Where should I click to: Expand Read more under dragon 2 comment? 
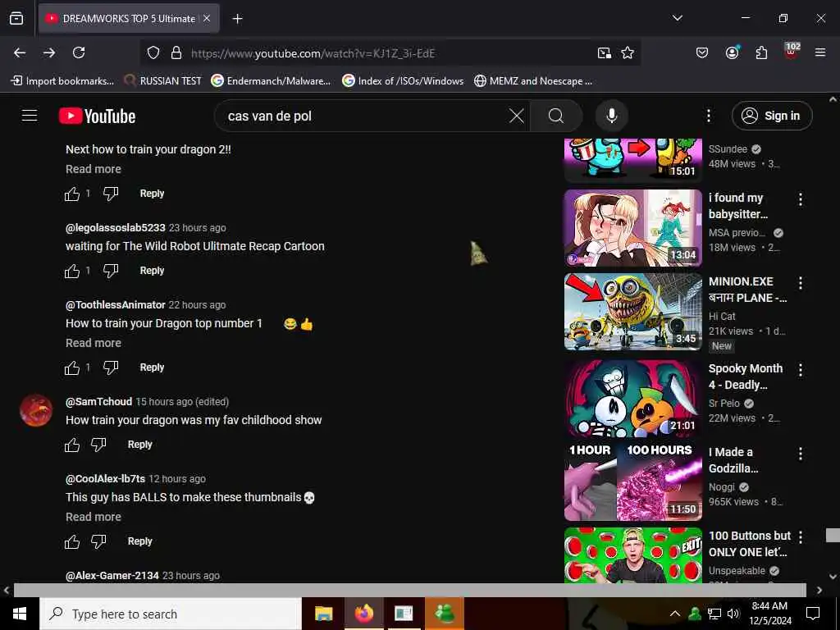click(94, 169)
